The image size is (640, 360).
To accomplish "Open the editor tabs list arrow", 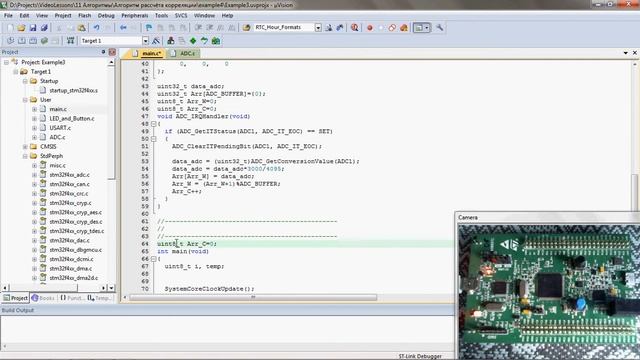I will tap(625, 53).
